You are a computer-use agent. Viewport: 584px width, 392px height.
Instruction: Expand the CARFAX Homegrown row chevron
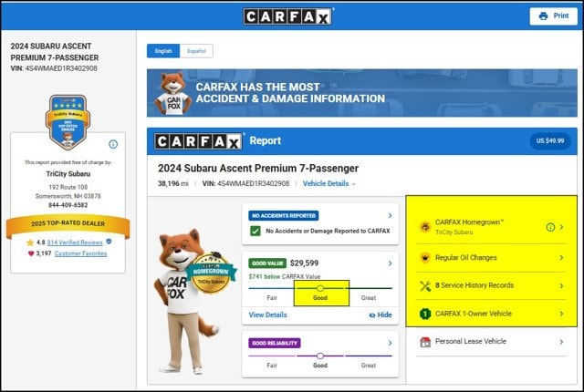pyautogui.click(x=562, y=227)
